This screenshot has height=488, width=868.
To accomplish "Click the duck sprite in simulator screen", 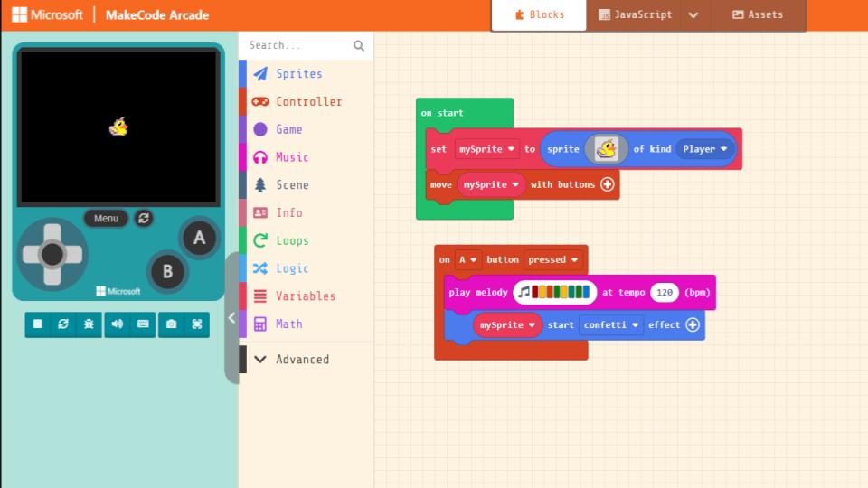I will point(118,127).
